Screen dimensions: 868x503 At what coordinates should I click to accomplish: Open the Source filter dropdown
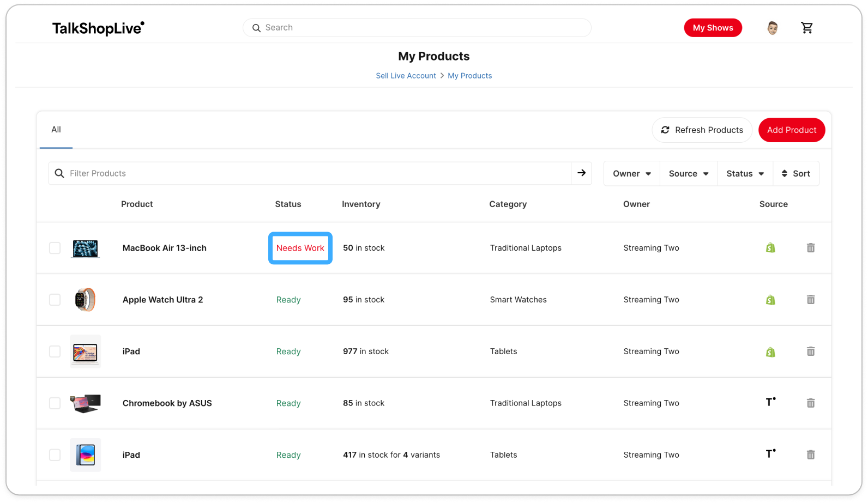tap(689, 173)
